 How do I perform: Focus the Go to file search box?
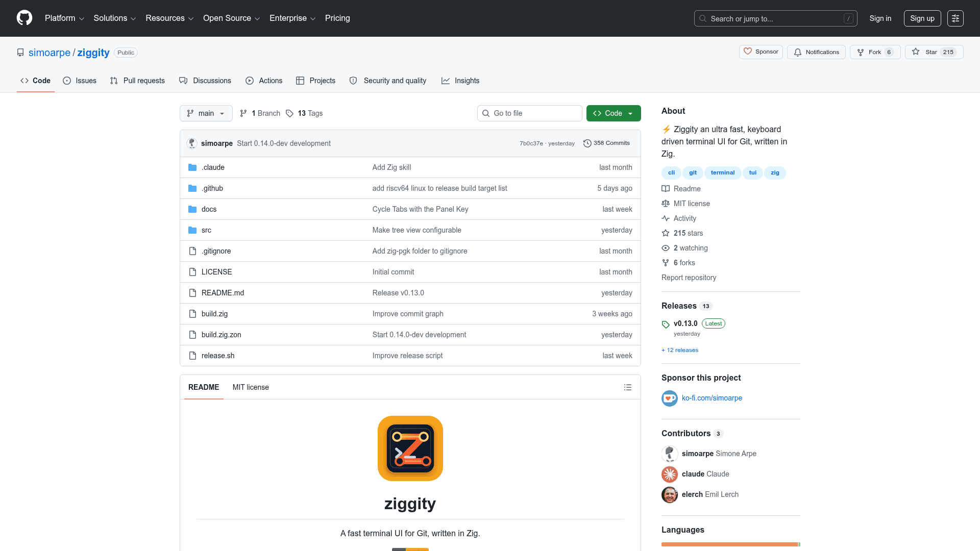(530, 113)
